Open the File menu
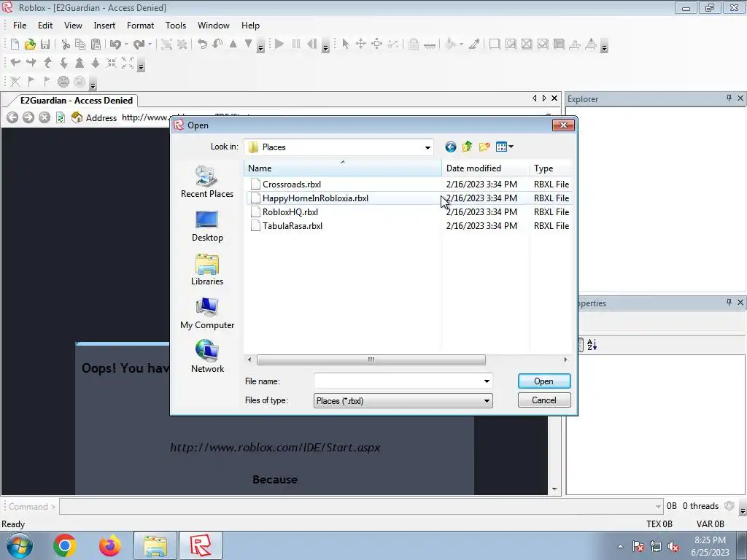Image resolution: width=747 pixels, height=560 pixels. tap(20, 26)
